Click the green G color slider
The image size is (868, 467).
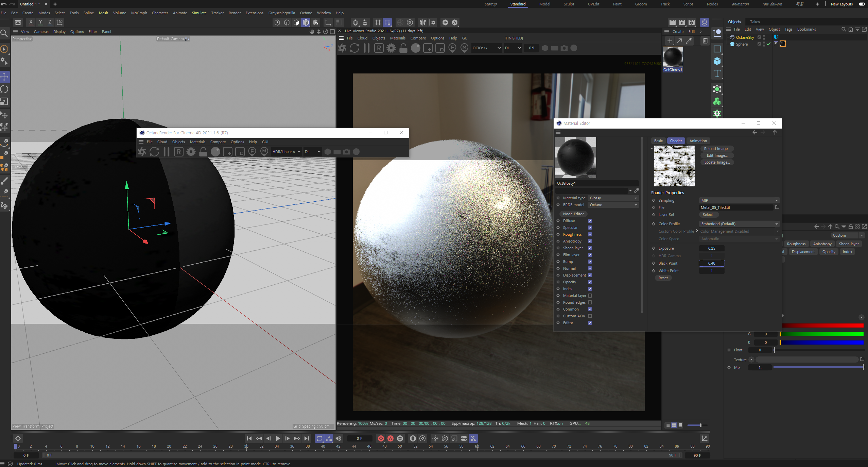(822, 334)
